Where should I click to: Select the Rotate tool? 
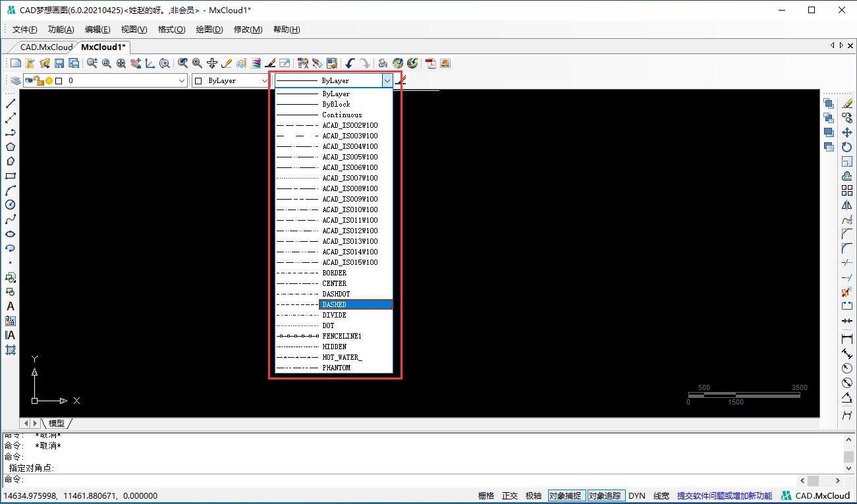tap(847, 147)
